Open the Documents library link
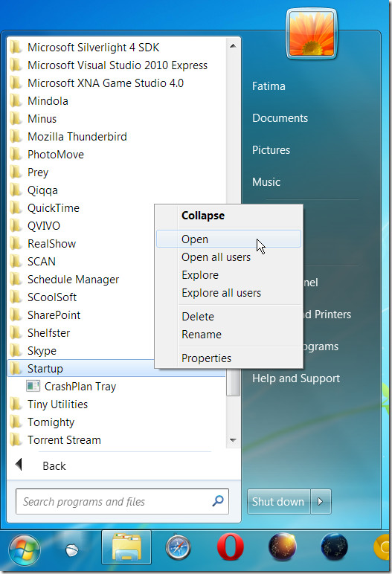The height and width of the screenshot is (574, 392). [x=280, y=118]
